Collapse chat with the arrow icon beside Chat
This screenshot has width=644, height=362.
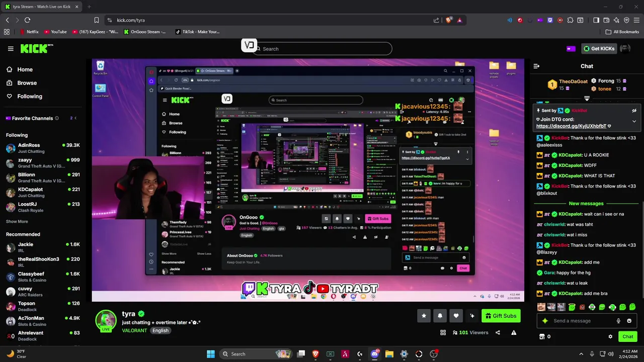coord(536,66)
